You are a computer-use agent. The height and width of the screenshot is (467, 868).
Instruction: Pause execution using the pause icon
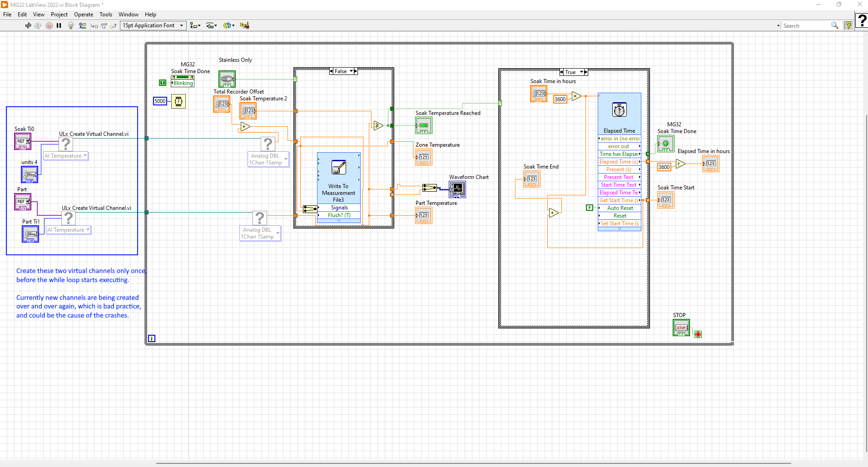pyautogui.click(x=59, y=25)
